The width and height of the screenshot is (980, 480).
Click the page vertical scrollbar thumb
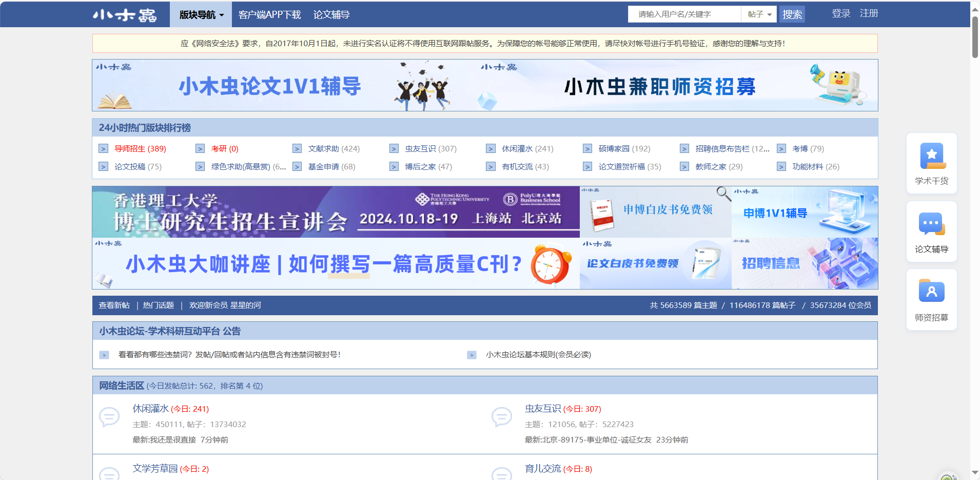pyautogui.click(x=975, y=37)
